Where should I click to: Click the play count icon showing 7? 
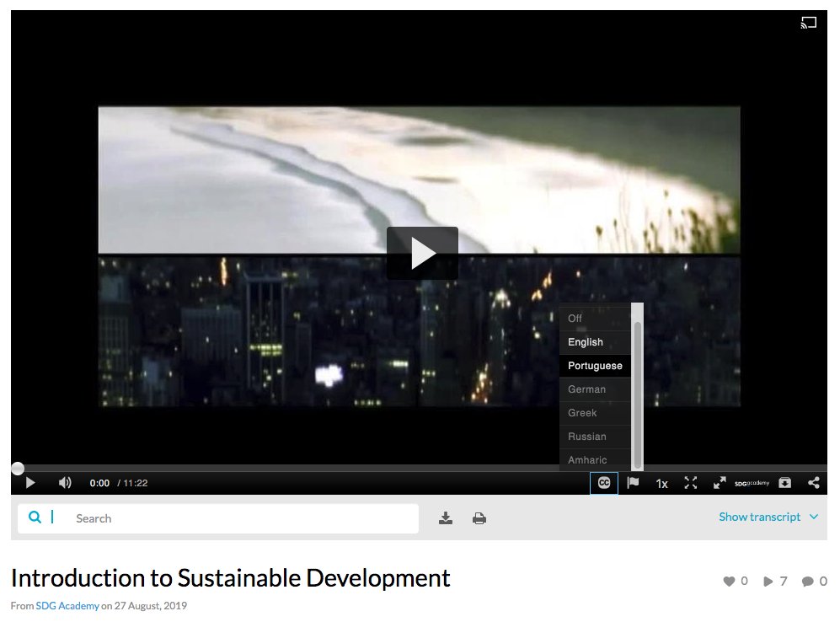(x=768, y=582)
